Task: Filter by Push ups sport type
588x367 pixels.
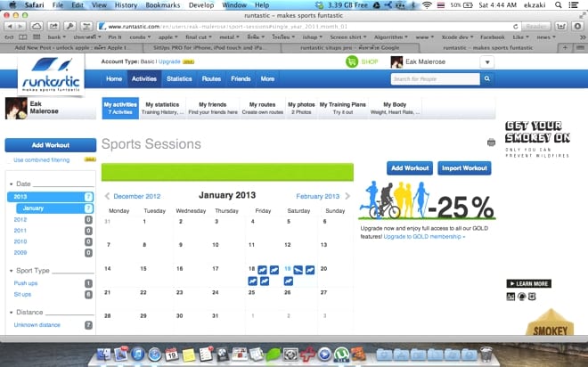Action: [x=26, y=283]
